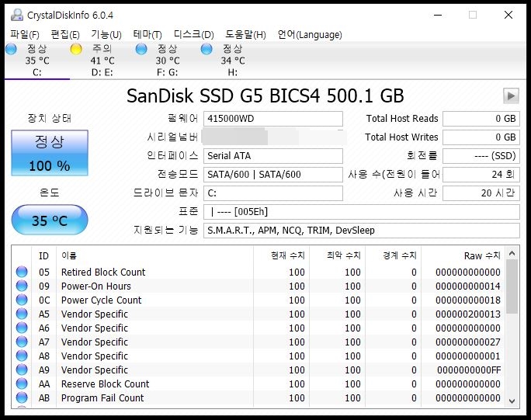This screenshot has height=420, width=531.
Task: Select the Power Cycle Count attribute name
Action: click(x=101, y=300)
